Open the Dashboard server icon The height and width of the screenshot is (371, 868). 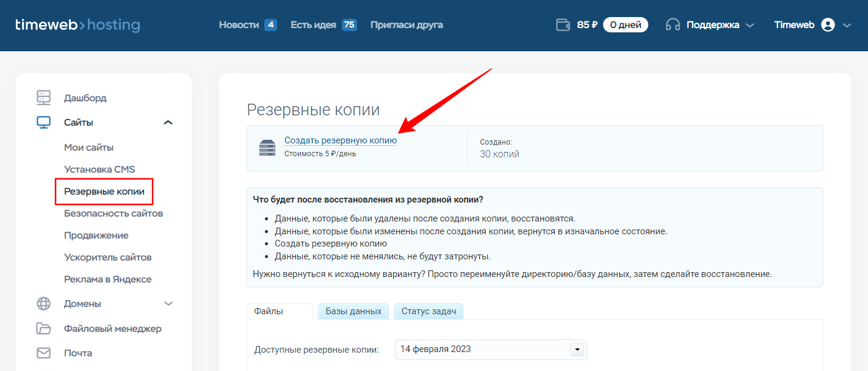coord(43,98)
